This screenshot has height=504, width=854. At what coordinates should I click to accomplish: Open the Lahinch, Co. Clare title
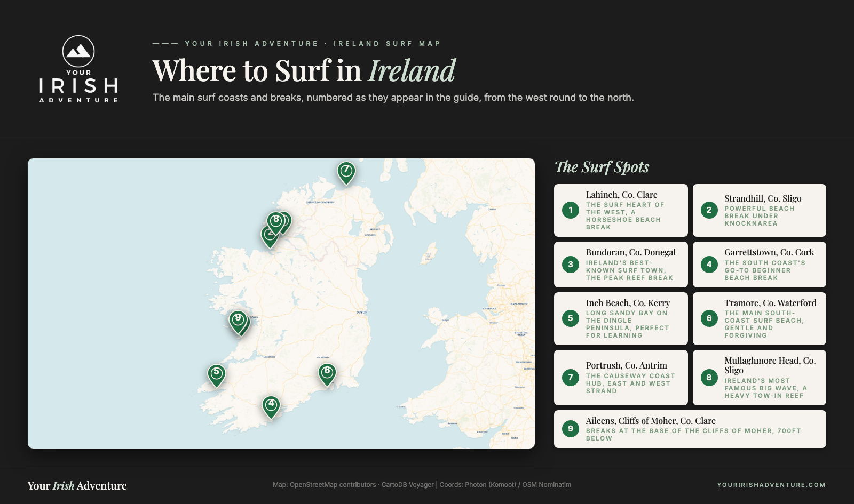click(x=622, y=195)
